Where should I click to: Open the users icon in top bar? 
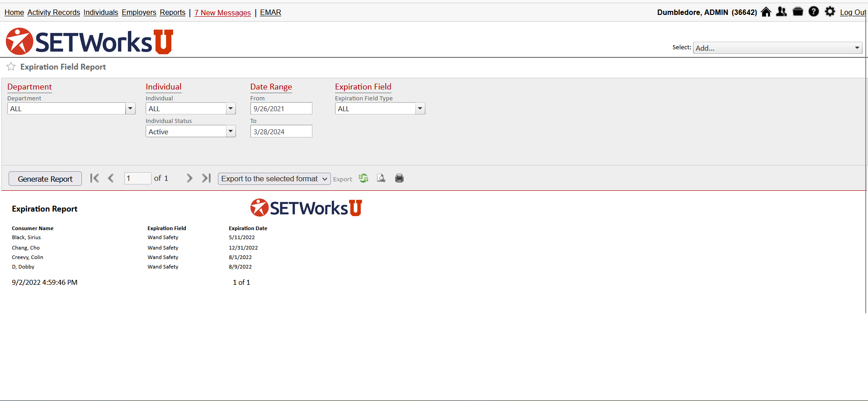coord(782,12)
